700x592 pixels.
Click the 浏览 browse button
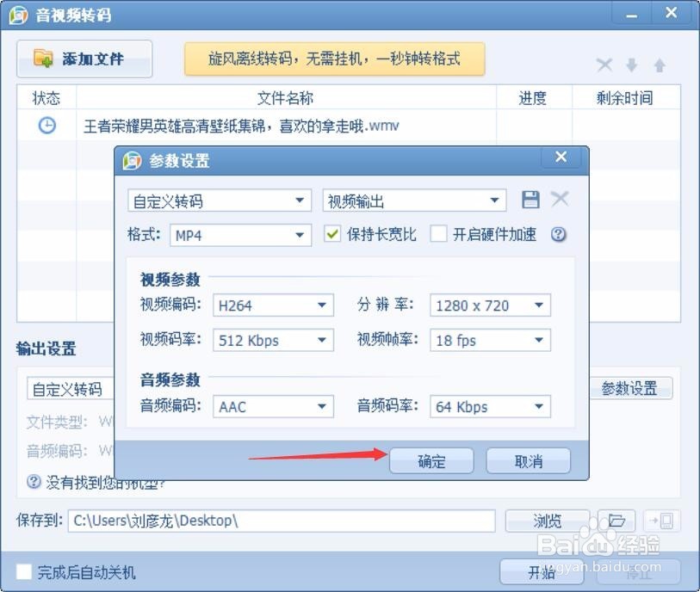pos(548,521)
